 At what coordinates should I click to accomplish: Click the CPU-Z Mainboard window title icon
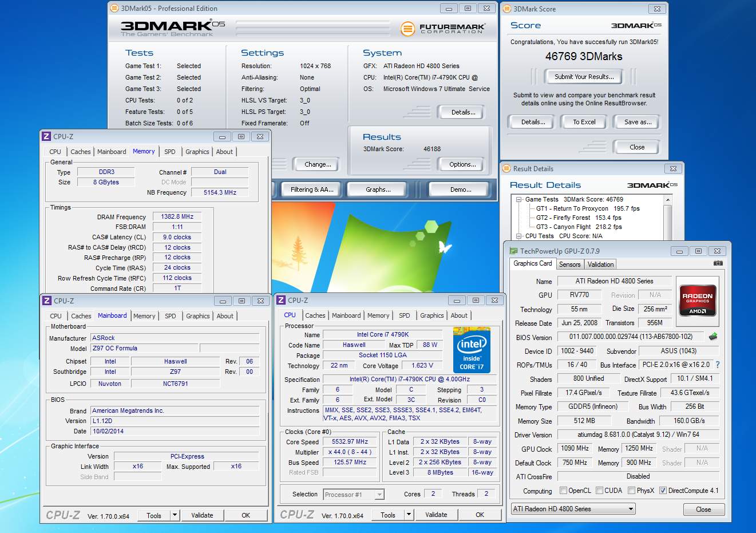coord(47,301)
